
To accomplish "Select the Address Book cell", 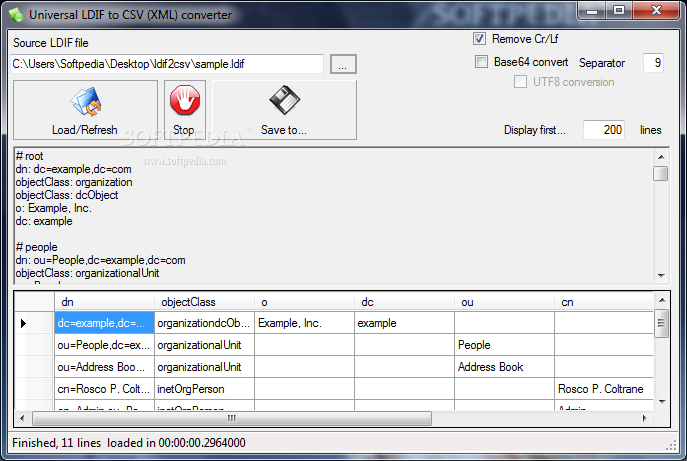I will point(504,367).
